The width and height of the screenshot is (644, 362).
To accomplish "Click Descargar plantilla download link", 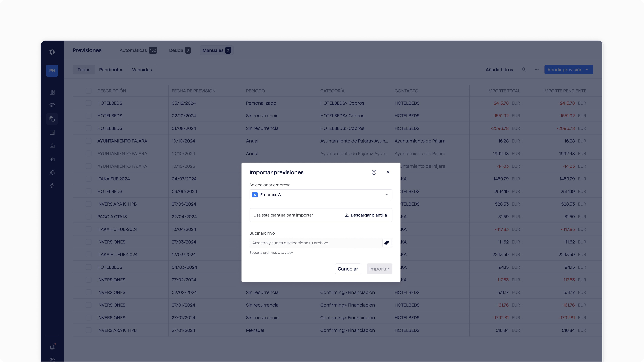I will [x=366, y=215].
